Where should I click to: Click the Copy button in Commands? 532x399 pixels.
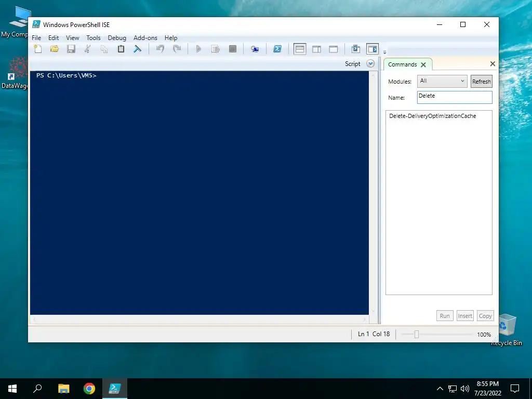[485, 316]
